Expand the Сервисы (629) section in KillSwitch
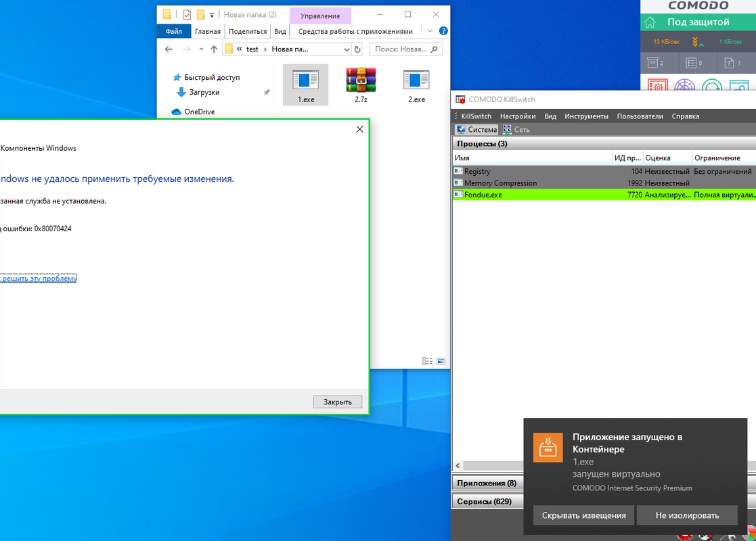The image size is (756, 541). point(487,502)
